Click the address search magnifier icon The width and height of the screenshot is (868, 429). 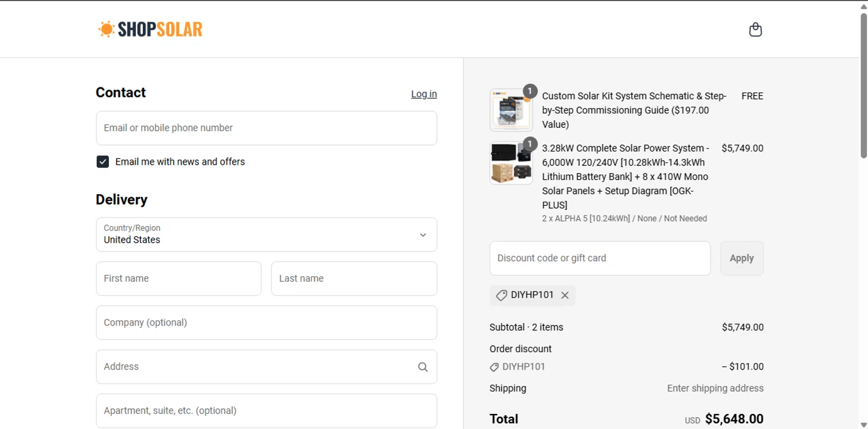423,367
